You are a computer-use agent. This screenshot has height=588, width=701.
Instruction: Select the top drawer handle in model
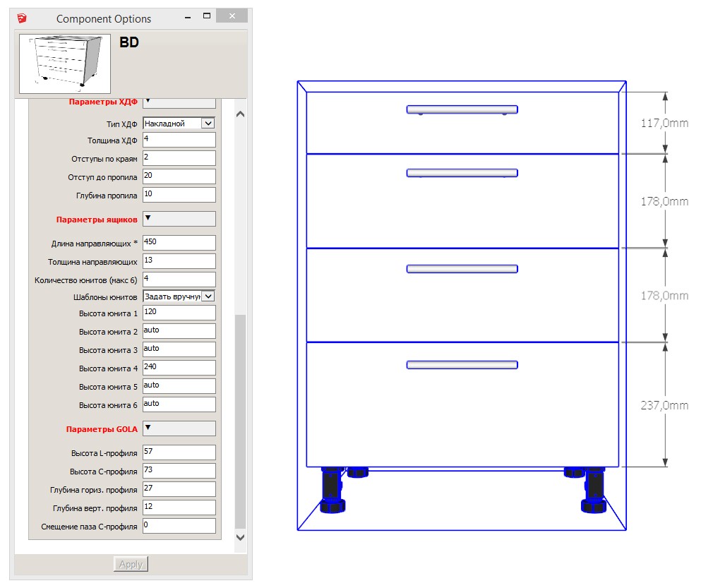point(462,109)
